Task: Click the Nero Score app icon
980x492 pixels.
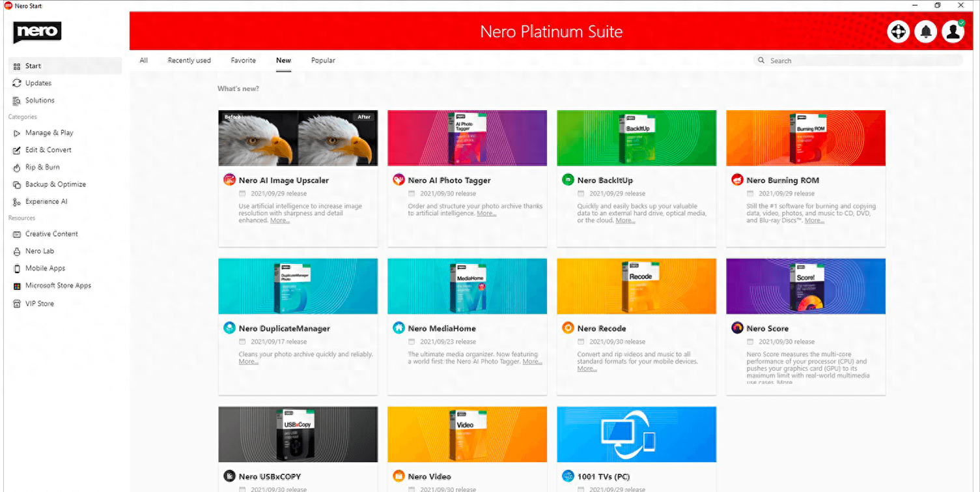Action: [737, 328]
